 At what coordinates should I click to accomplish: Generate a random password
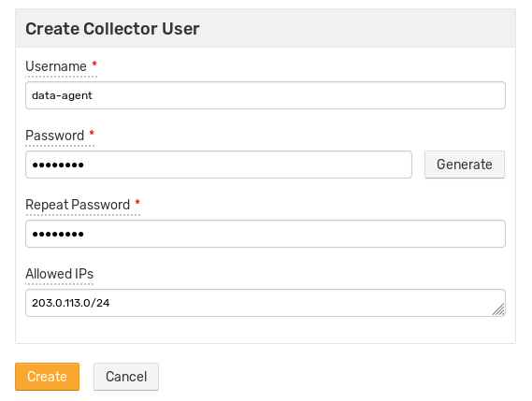click(465, 165)
